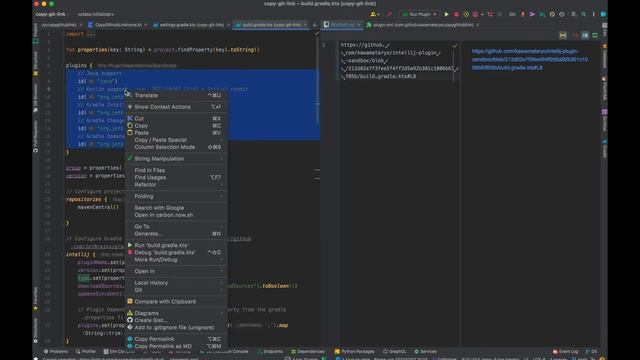Open the Services tool window
This screenshot has width=640, height=360.
[x=426, y=351]
